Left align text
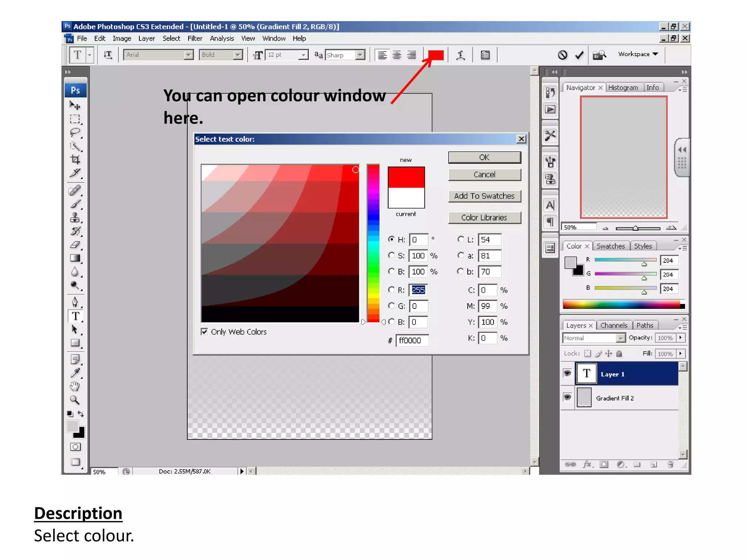This screenshot has height=560, width=747. tap(382, 55)
